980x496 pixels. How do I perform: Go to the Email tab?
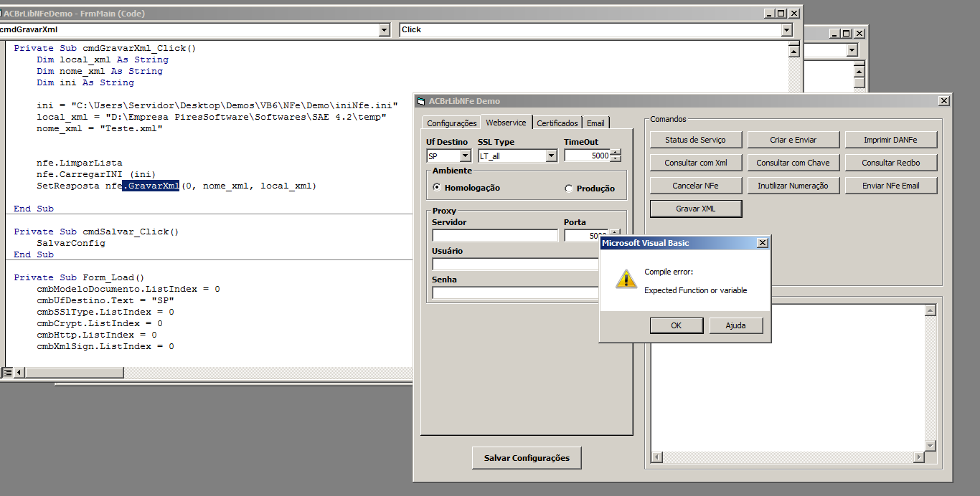pos(595,123)
